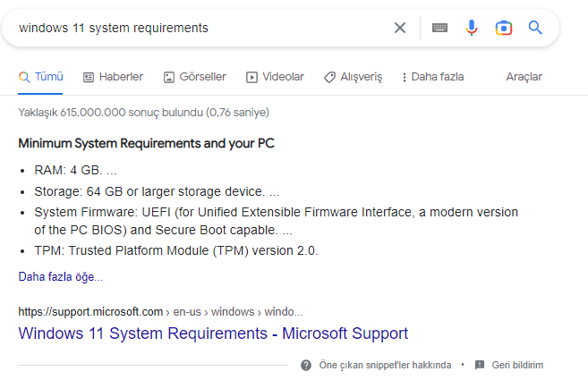The height and width of the screenshot is (380, 588).
Task: Click the blue magnifier search icon
Action: coord(535,28)
